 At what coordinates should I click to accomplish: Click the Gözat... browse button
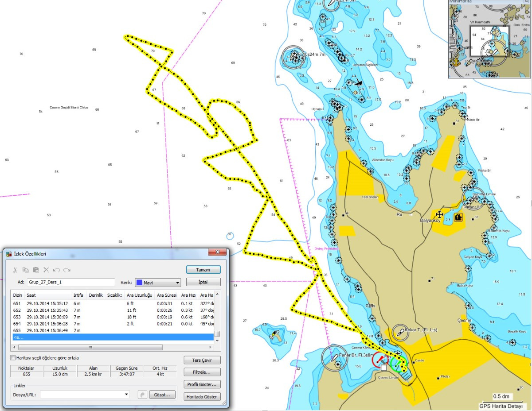(x=162, y=395)
